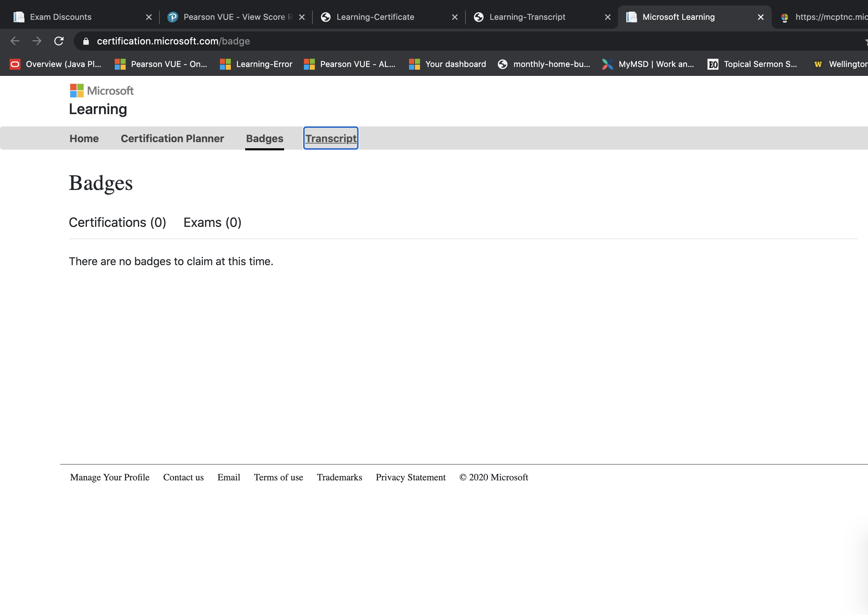Click the padlock site info icon
The height and width of the screenshot is (615, 868).
[86, 41]
